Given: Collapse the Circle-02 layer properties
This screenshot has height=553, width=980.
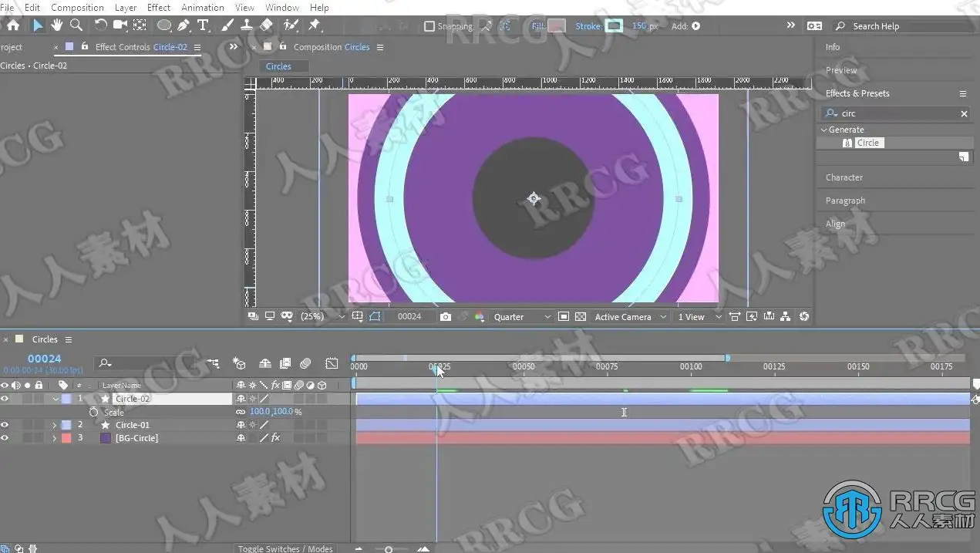Looking at the screenshot, I should click(56, 399).
